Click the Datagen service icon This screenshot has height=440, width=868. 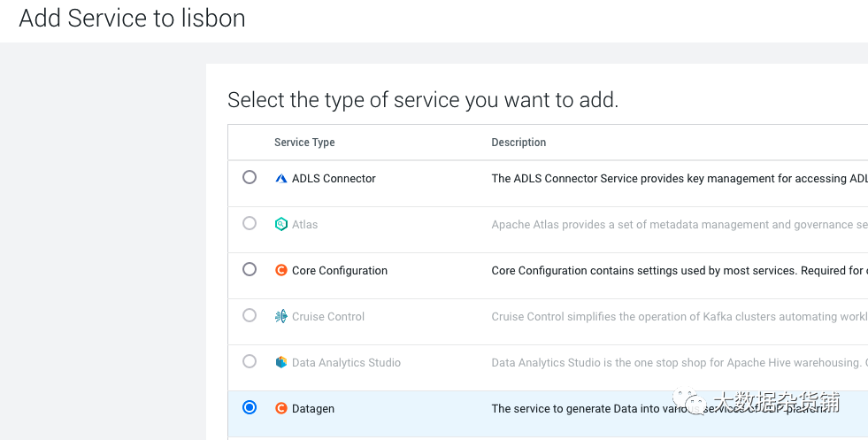(281, 408)
